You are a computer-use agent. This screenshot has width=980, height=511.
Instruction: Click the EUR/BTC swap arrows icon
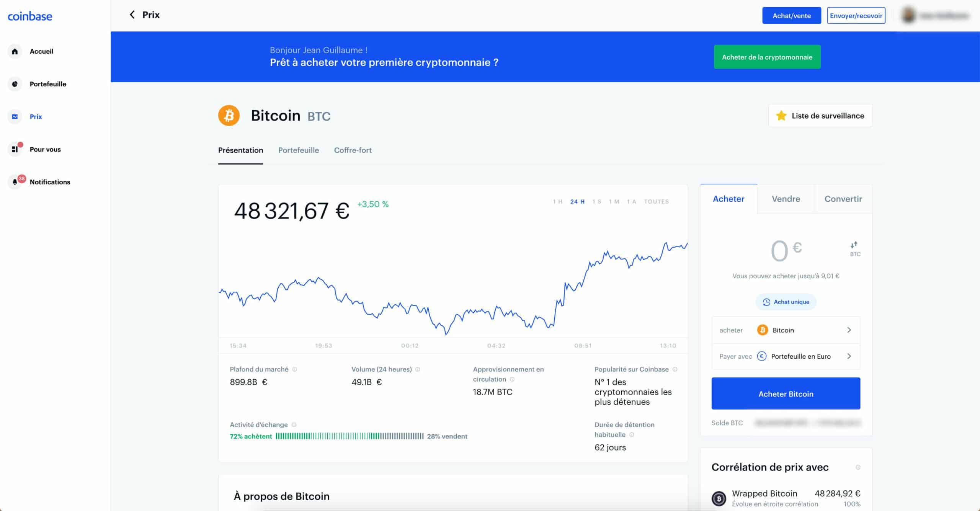(x=854, y=245)
